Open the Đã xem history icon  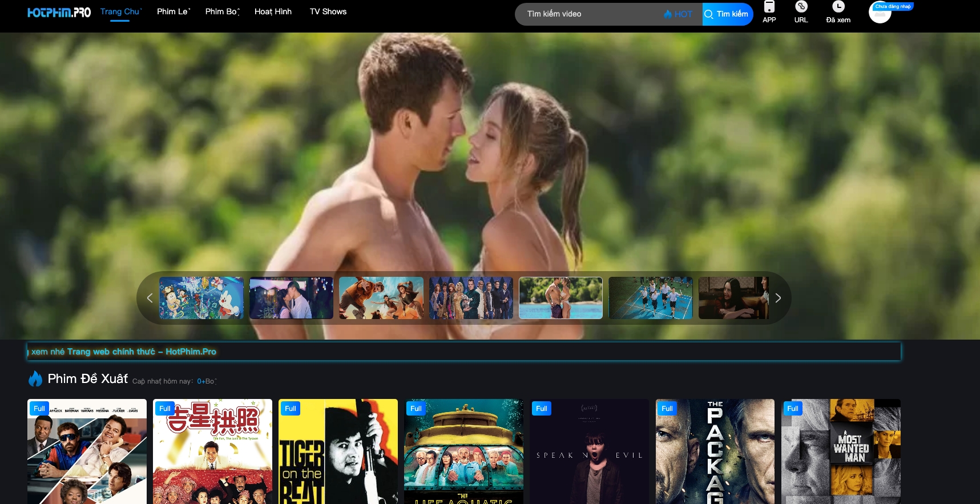(x=838, y=7)
